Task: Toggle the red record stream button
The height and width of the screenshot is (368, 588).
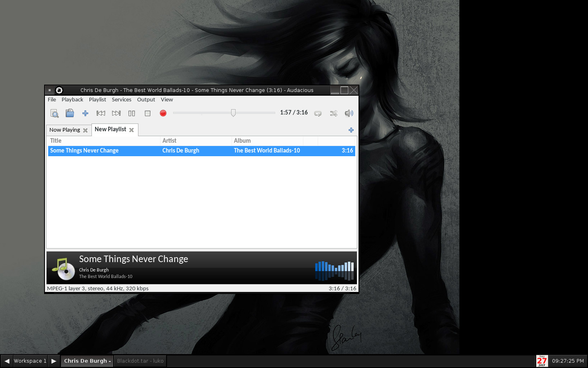Action: click(x=163, y=113)
